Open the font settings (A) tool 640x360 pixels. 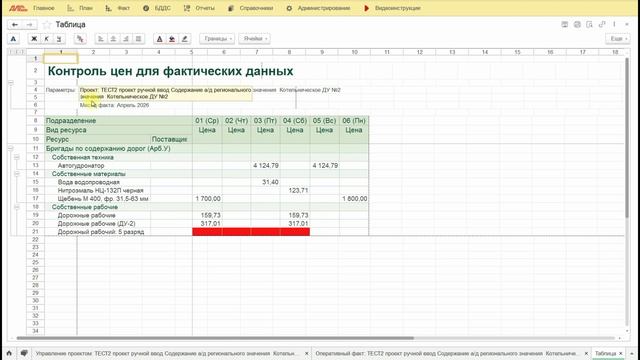[13, 39]
